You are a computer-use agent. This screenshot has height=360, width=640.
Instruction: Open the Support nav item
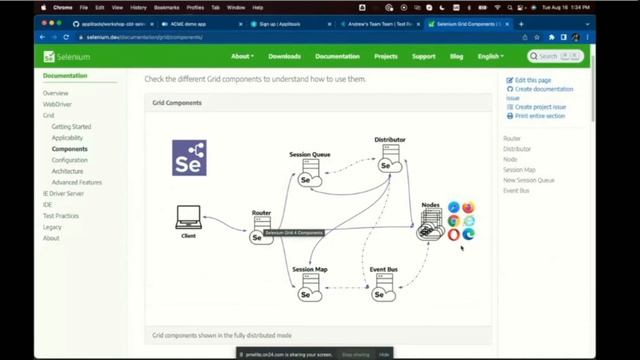424,56
